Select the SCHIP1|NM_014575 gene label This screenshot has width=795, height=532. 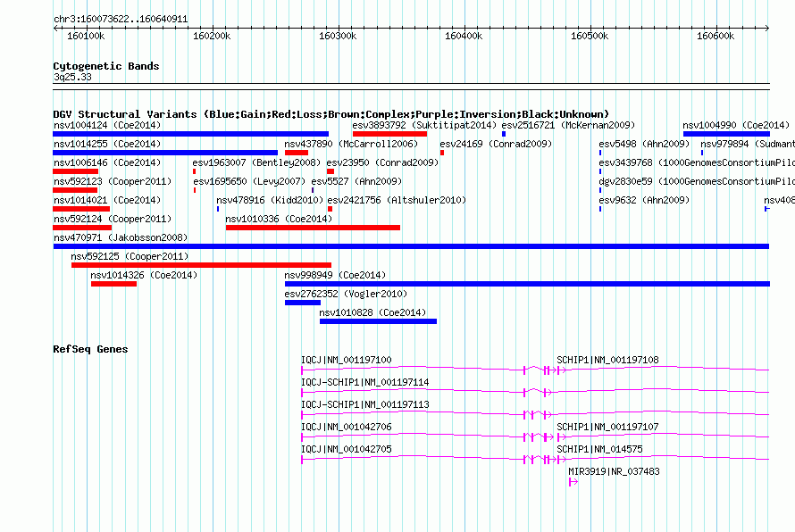(599, 449)
